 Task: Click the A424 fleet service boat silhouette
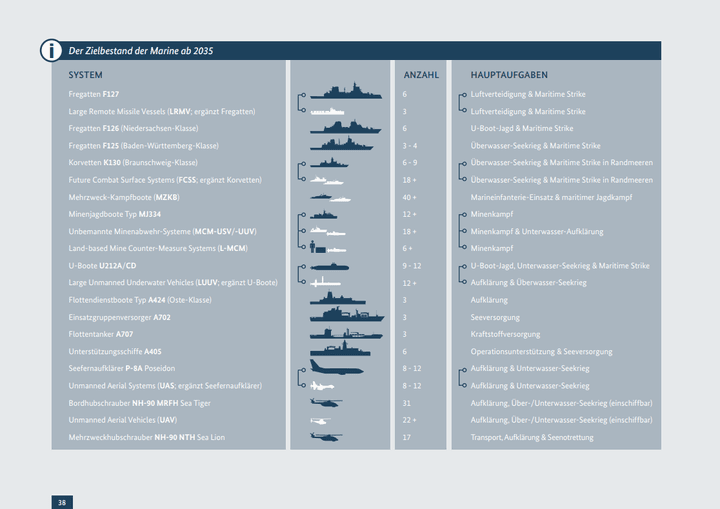coord(338,298)
